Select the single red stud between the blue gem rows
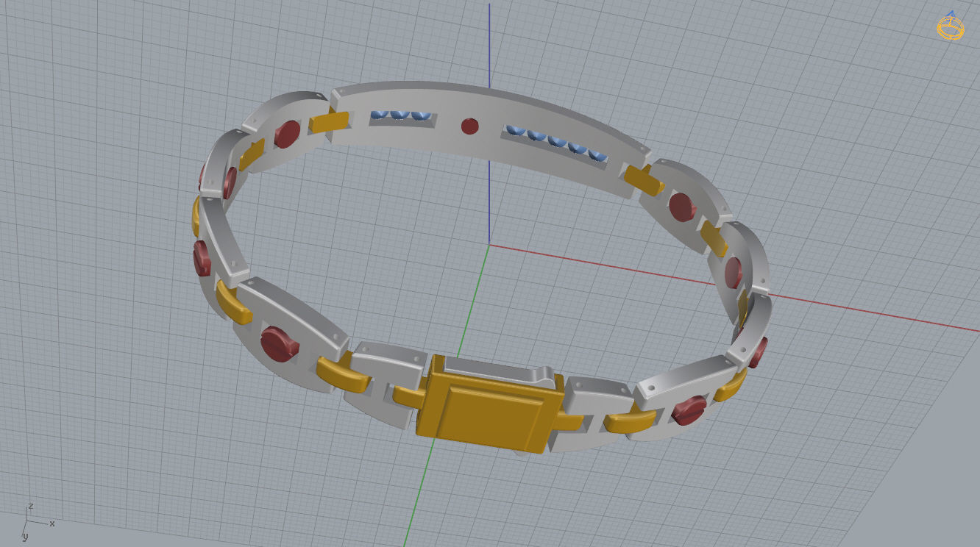 pos(469,126)
